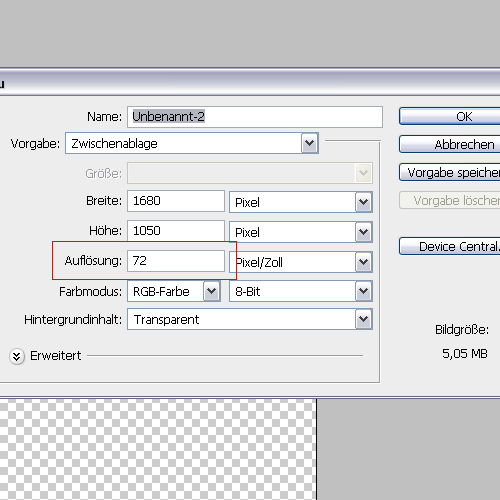Open the Vorgabe preset dropdown arrow
The width and height of the screenshot is (500, 500).
(x=310, y=143)
